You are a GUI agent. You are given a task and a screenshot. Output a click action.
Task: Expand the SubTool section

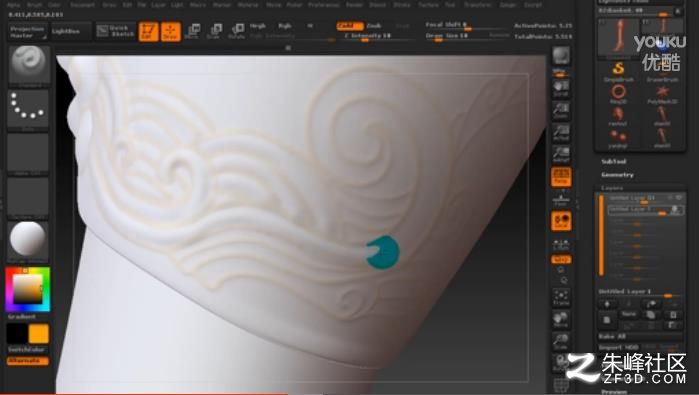(613, 161)
